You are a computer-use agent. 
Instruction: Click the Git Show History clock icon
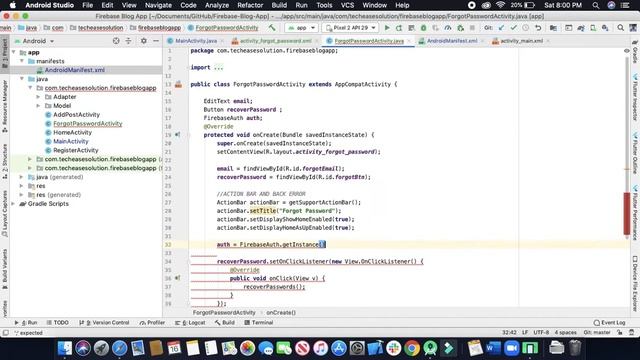(x=526, y=28)
